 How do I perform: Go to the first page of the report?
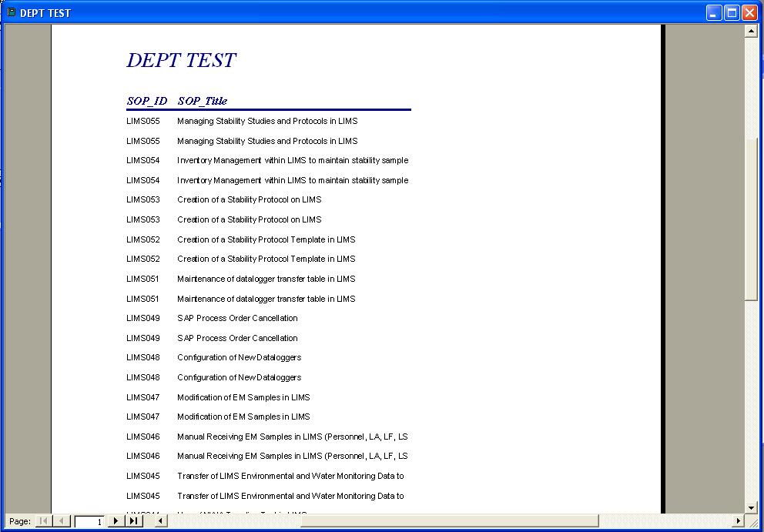click(x=43, y=520)
